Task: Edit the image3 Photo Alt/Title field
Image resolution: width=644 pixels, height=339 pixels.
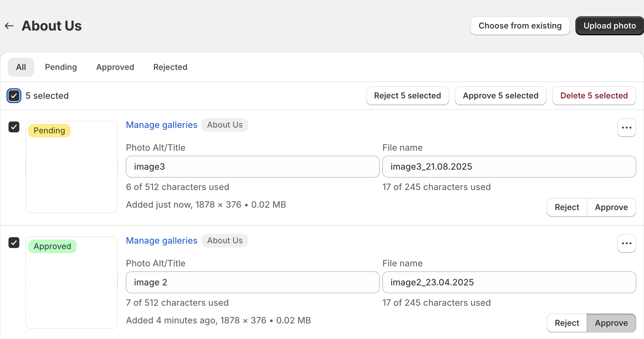Action: (x=252, y=167)
